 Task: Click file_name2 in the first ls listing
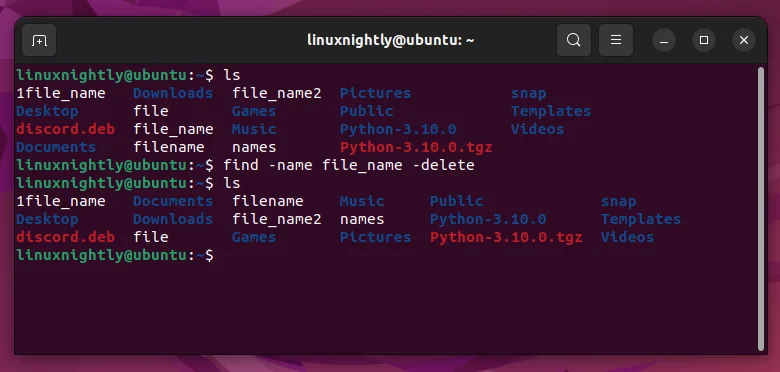tap(277, 94)
